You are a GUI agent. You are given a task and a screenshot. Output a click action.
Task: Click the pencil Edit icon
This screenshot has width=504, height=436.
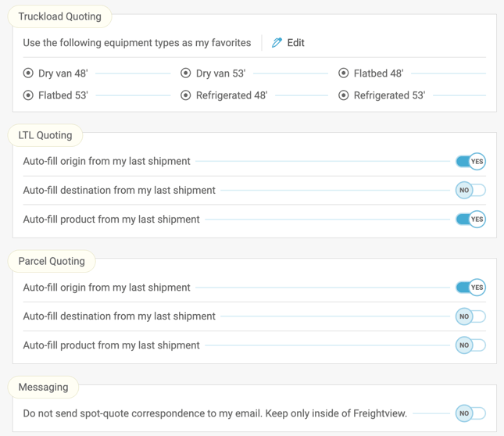coord(277,43)
